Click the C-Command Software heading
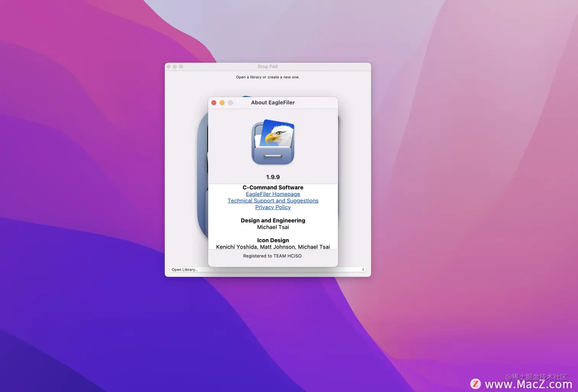The height and width of the screenshot is (392, 578). point(273,188)
